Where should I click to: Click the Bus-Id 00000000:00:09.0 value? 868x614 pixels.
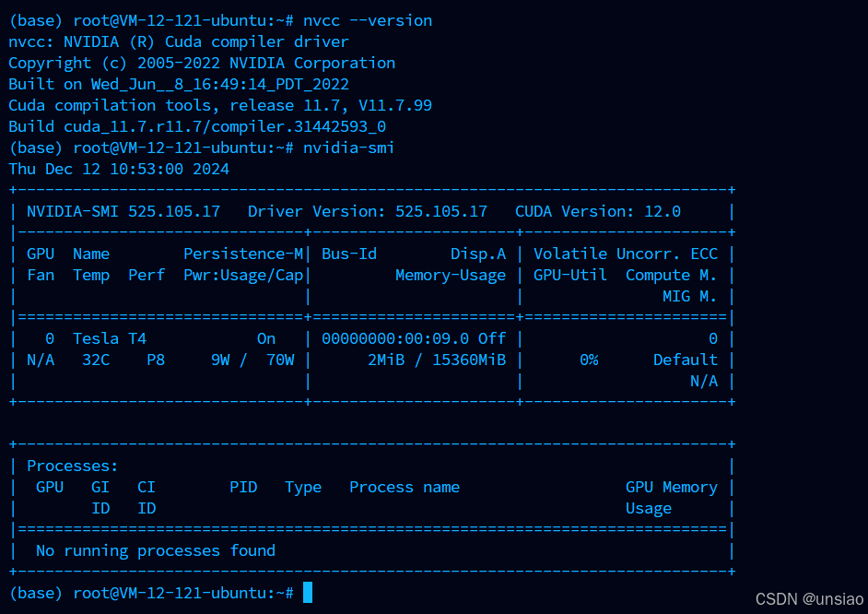point(395,339)
